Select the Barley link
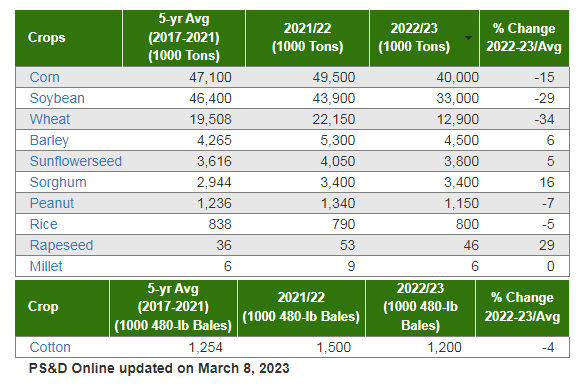580x387 pixels. point(49,140)
